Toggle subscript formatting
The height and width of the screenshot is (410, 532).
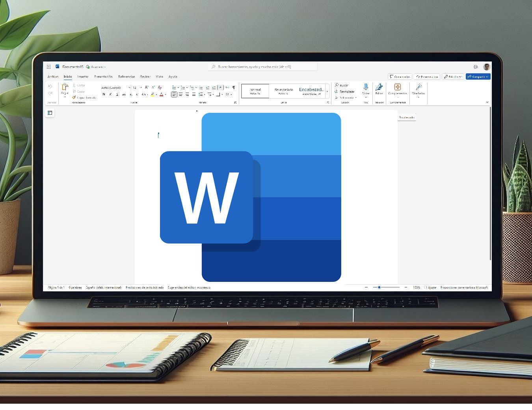131,95
